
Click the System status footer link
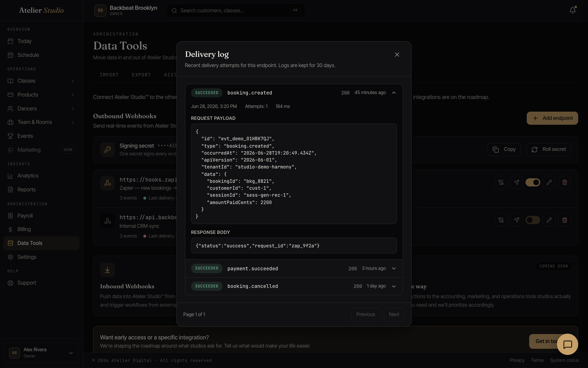tap(565, 360)
